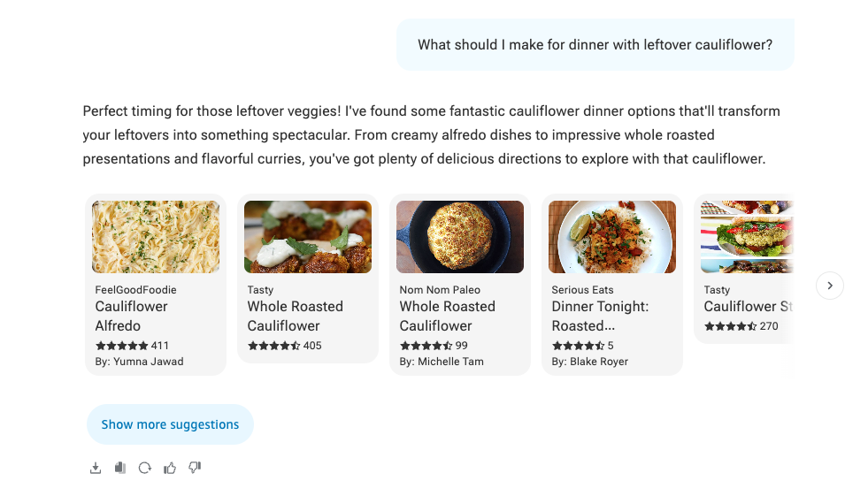868x496 pixels.
Task: Regenerate the response
Action: pyautogui.click(x=145, y=468)
